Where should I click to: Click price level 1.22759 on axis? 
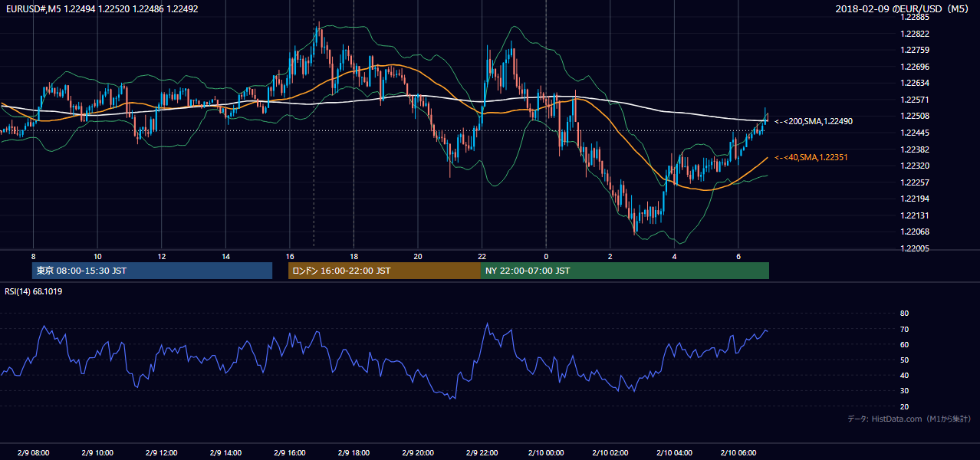point(915,50)
